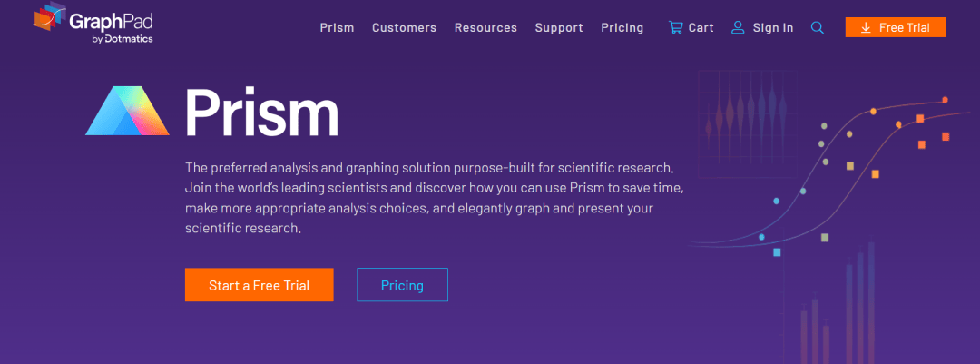Click the download arrow on Free Trial
980x364 pixels.
pos(866,27)
